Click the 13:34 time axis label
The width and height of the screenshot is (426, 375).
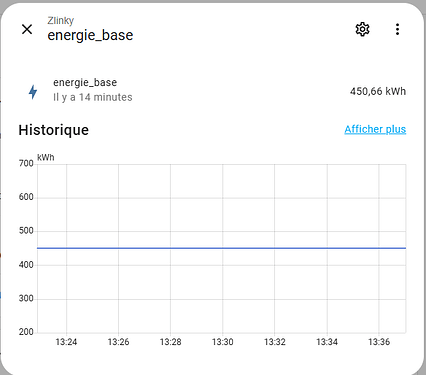[327, 342]
